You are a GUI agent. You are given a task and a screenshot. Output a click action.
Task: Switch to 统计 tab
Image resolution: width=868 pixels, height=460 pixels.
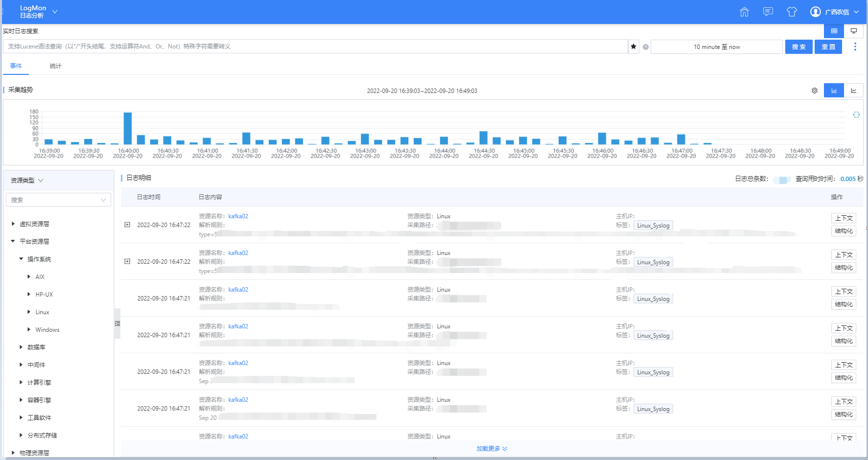tap(55, 66)
